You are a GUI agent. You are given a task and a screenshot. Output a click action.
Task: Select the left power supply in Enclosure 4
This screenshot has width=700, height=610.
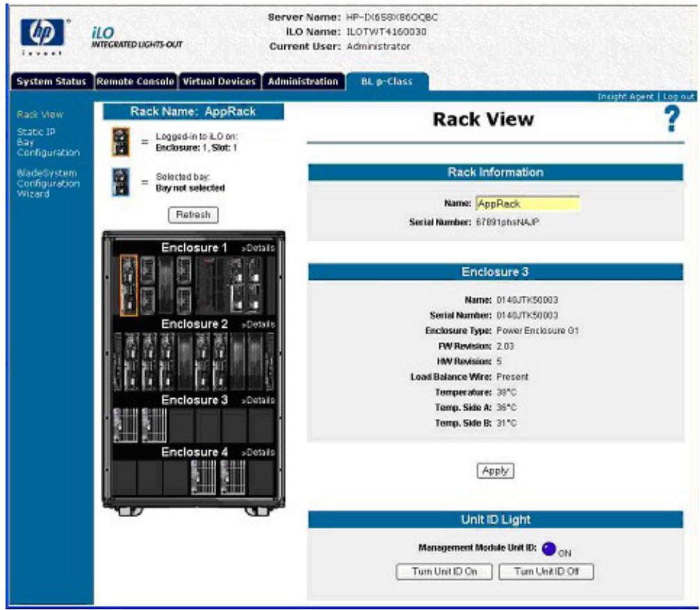[204, 477]
